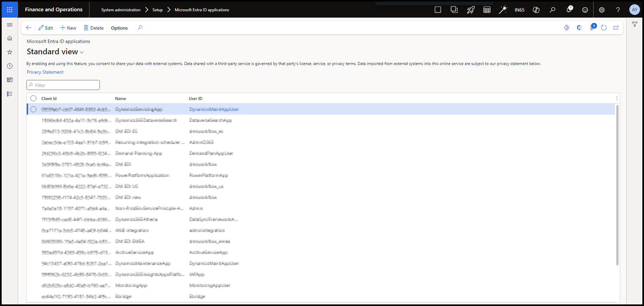Open grid options three-dot menu
The width and height of the screenshot is (644, 306).
click(617, 99)
